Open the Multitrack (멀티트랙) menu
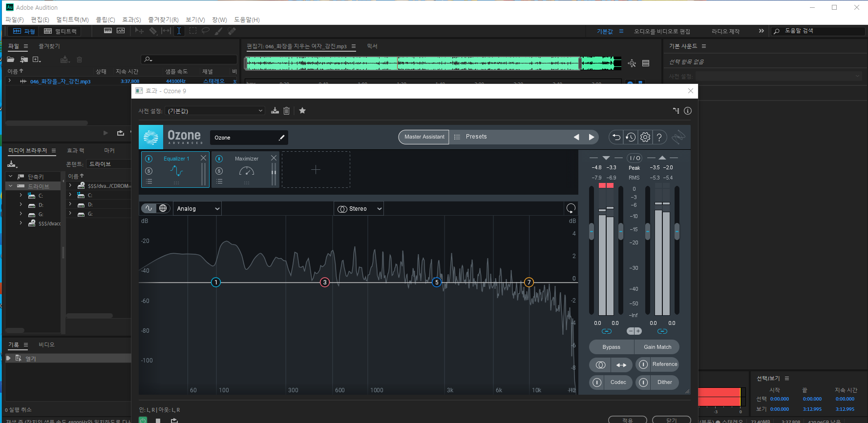 point(72,20)
